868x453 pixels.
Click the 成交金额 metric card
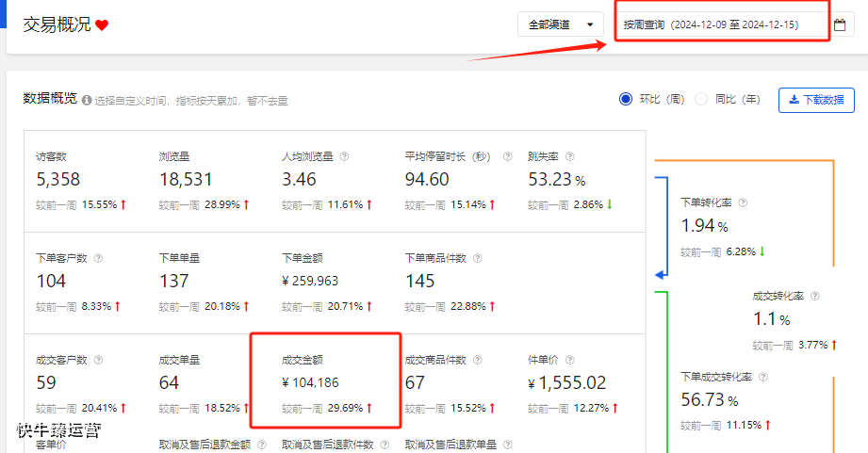326,383
